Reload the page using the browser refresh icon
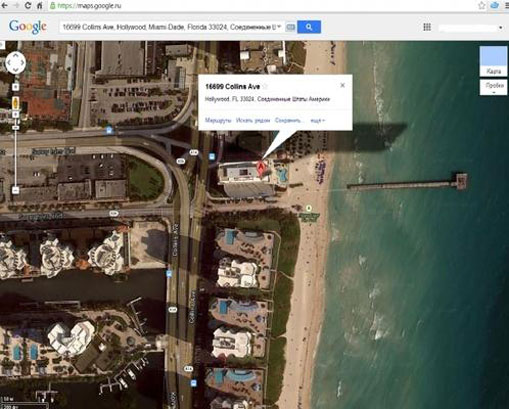Viewport: 509px width, 409px height. pos(28,6)
